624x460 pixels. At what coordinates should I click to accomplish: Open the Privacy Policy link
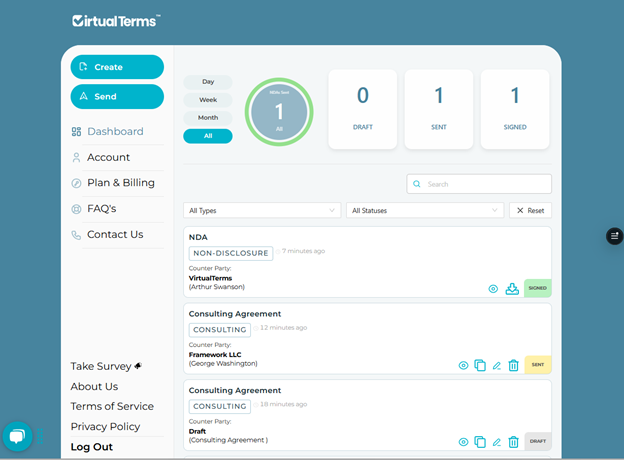click(x=105, y=427)
